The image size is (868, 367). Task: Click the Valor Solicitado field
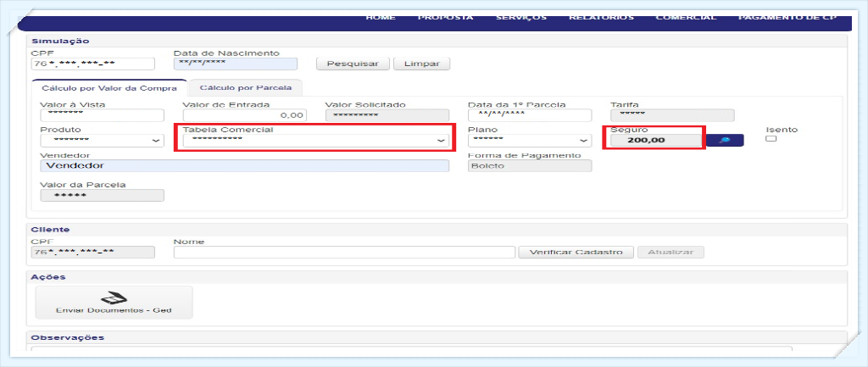(387, 115)
